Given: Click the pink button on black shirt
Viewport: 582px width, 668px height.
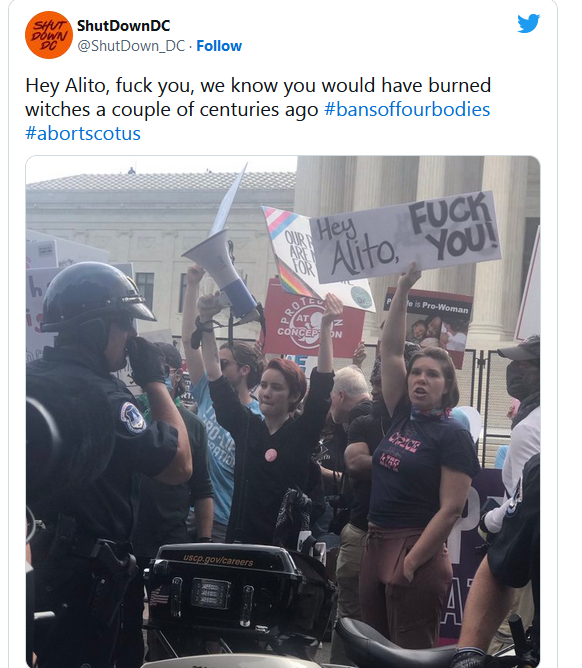Looking at the screenshot, I should point(271,455).
